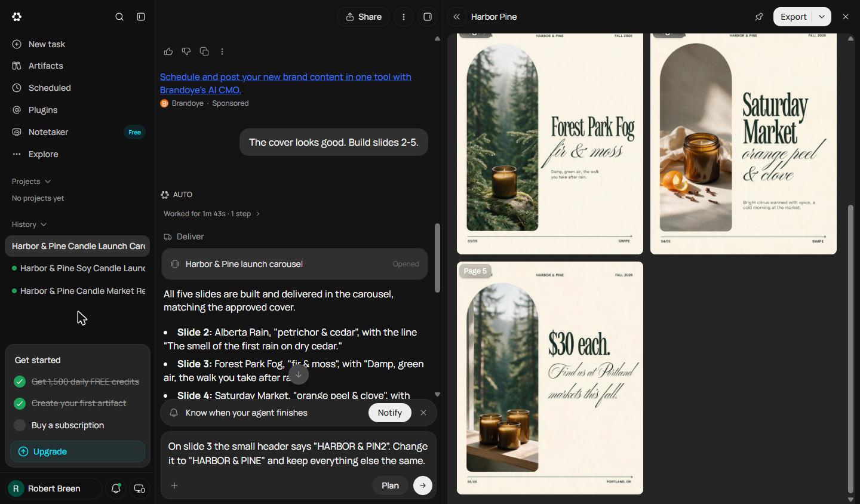Click the thumbs up icon
860x504 pixels.
coord(168,51)
